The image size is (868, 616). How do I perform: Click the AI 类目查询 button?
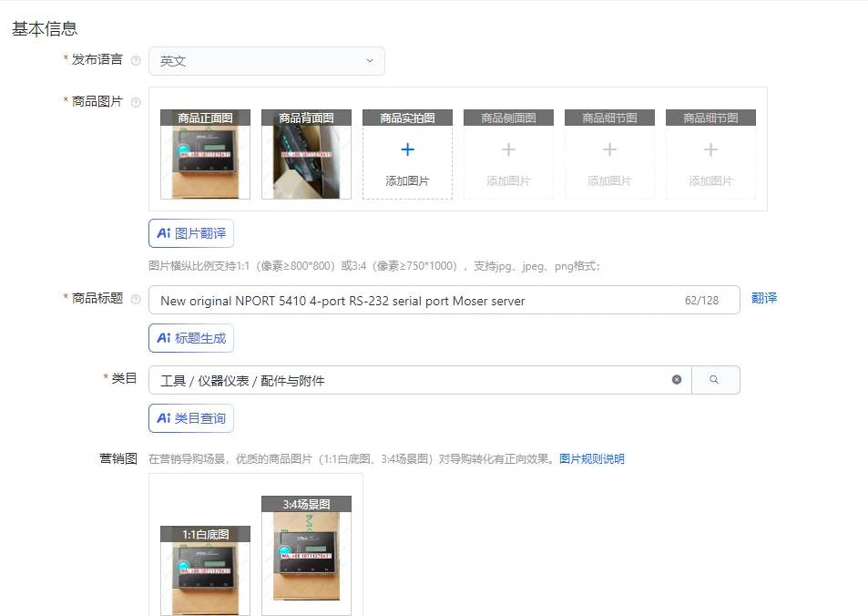[191, 418]
